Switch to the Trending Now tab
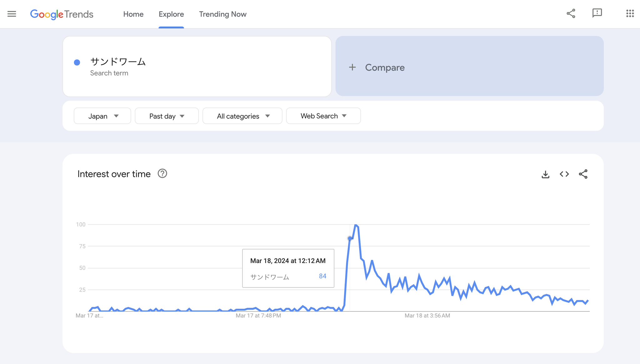 pos(223,14)
